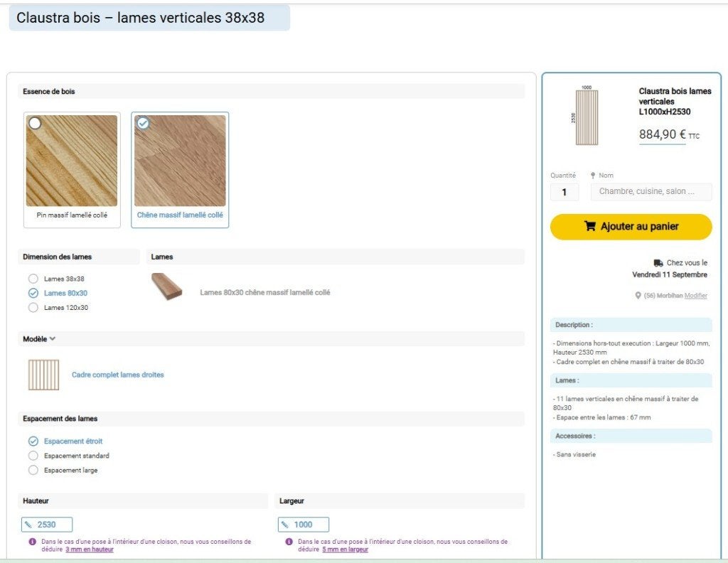Image resolution: width=728 pixels, height=563 pixels.
Task: Click 'Espace entre les lames : 67 mm' text
Action: [x=604, y=417]
